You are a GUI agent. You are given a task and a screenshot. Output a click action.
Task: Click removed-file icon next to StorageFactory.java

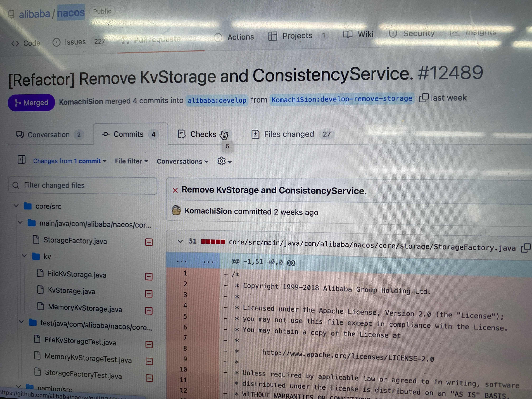click(149, 242)
